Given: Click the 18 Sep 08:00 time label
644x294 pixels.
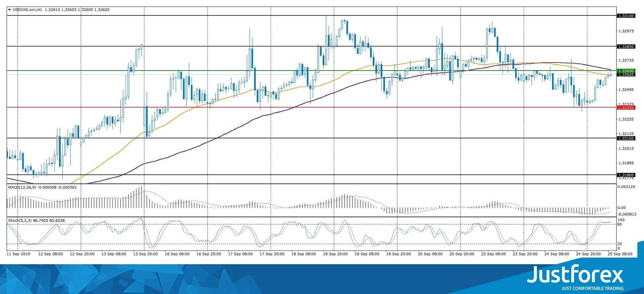Looking at the screenshot, I should (304, 254).
